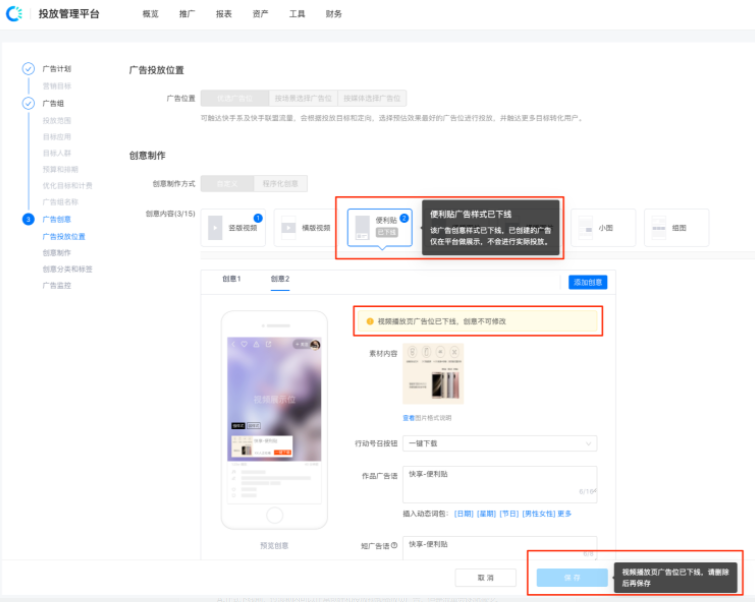Go to 广告投放位置 in sidebar
This screenshot has width=755, height=602.
pos(64,236)
